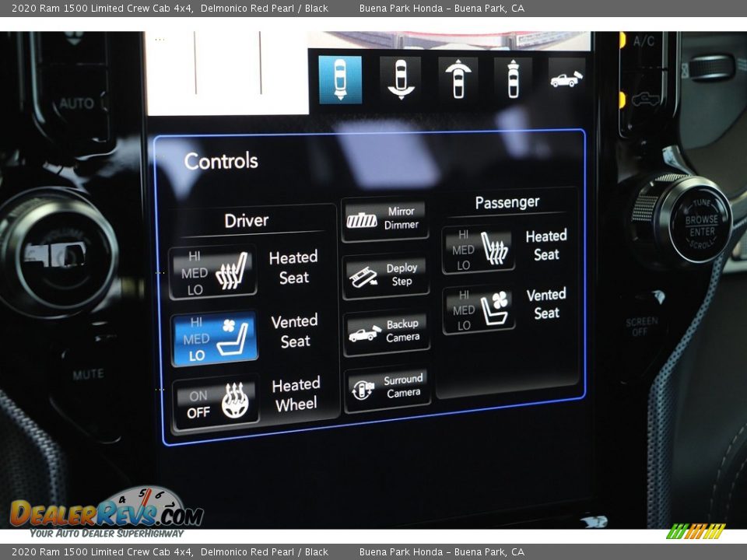This screenshot has width=747, height=560.
Task: Click the DealerRevs.com logo
Action: (x=107, y=513)
